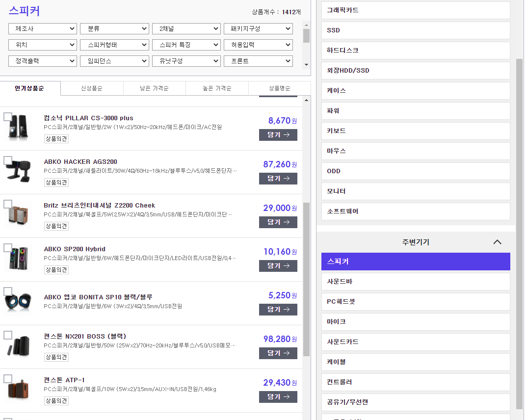Open 상품의견 for Britz Z2200 Cheek

[56, 226]
